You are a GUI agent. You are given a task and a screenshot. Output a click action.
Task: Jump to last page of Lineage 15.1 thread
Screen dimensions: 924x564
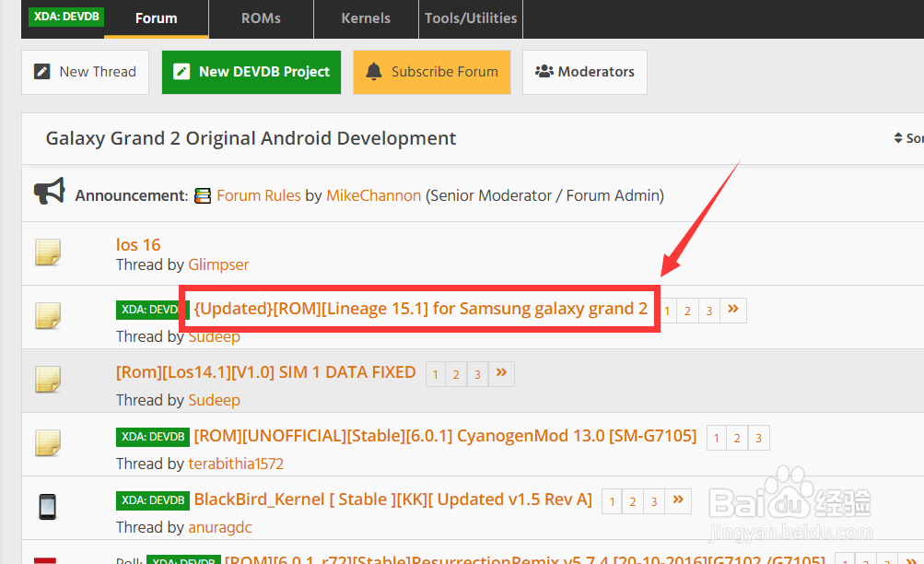pyautogui.click(x=733, y=311)
